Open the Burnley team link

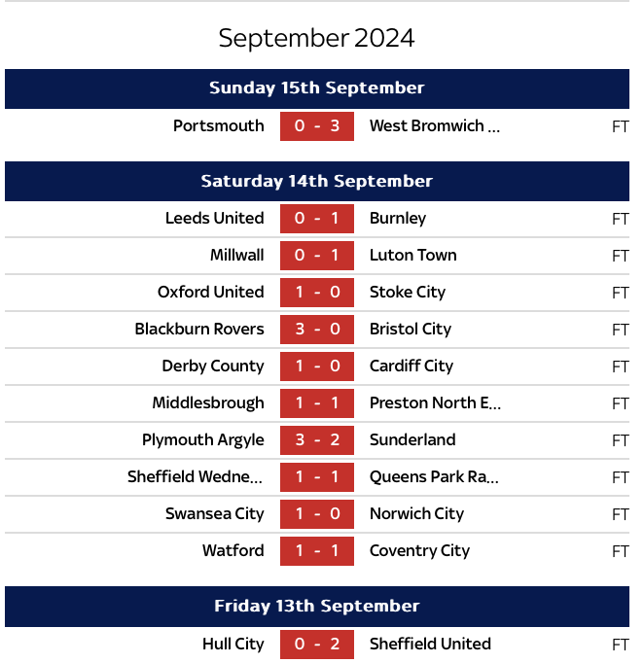point(398,219)
